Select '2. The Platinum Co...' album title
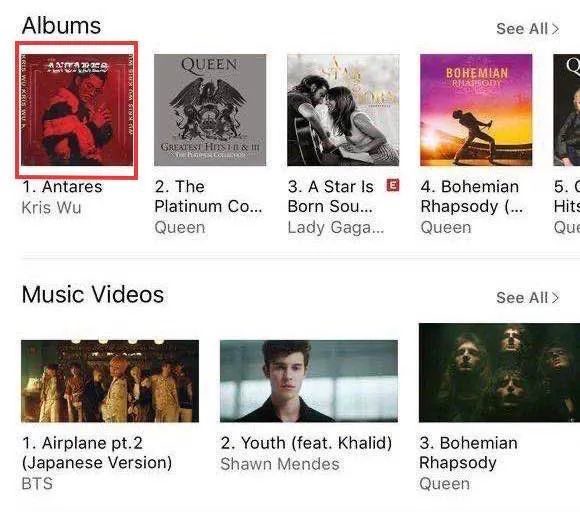580x512 pixels. (x=208, y=196)
